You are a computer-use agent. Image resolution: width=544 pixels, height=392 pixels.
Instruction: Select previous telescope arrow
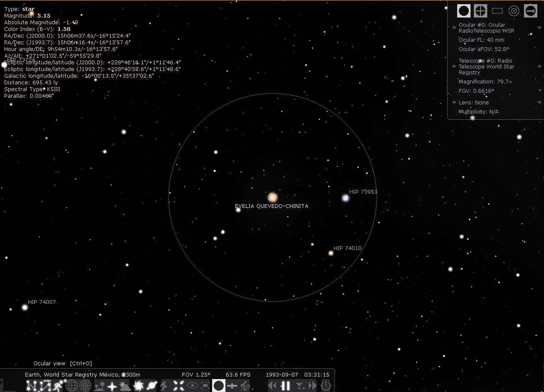pyautogui.click(x=454, y=67)
